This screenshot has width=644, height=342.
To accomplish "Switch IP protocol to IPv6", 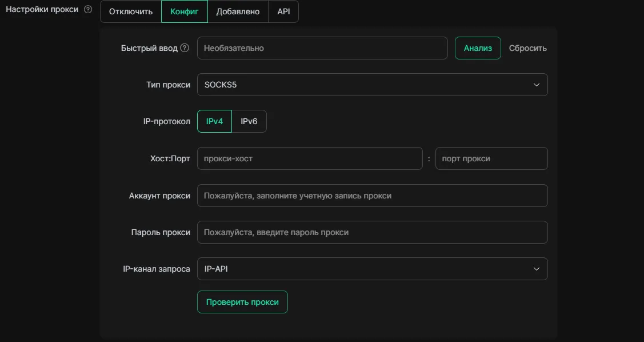I will [x=249, y=121].
